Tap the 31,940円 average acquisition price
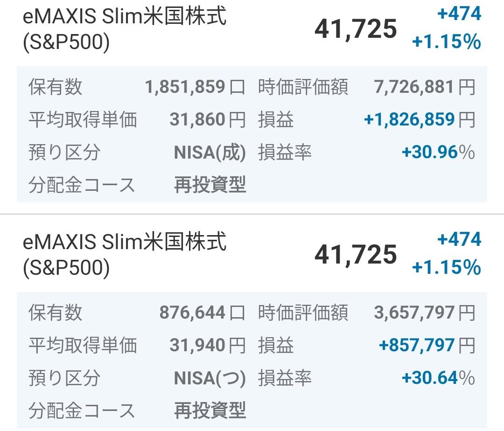 207,346
